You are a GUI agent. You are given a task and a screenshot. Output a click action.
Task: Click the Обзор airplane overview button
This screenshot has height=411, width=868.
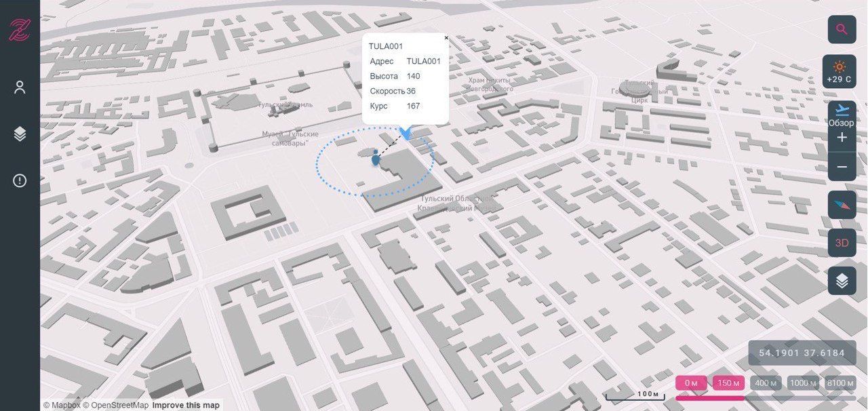(x=842, y=114)
